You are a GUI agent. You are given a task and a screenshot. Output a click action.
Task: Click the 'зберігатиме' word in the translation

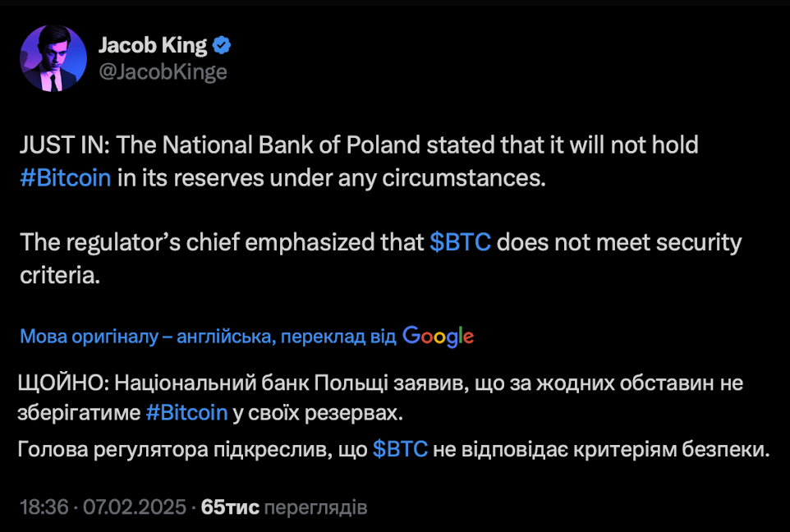79,413
